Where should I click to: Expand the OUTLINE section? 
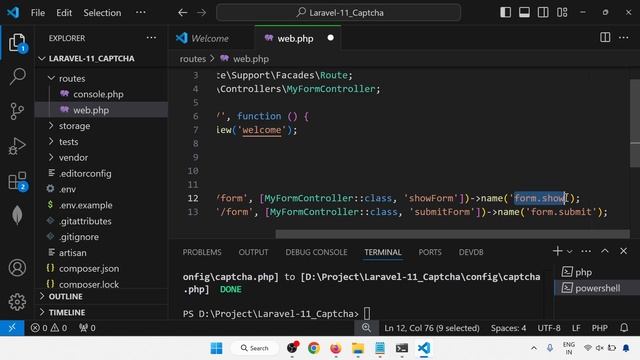click(101, 296)
